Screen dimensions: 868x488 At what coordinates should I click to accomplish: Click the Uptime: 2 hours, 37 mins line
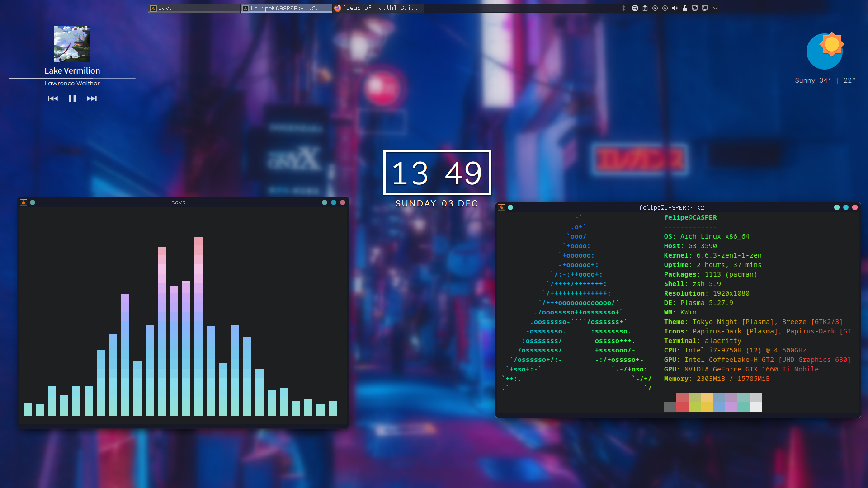pos(713,265)
